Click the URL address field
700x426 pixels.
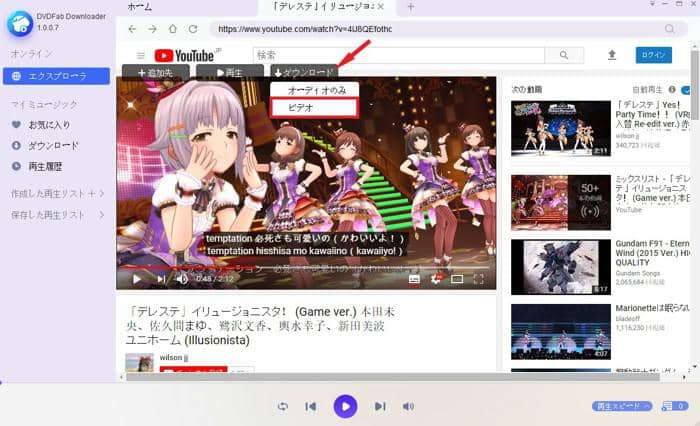[x=435, y=29]
